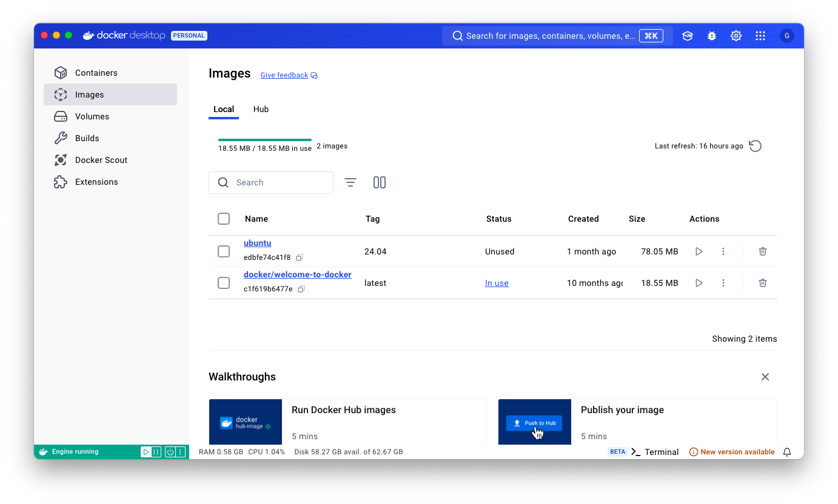Click the 24.04 tag cell
This screenshot has height=504, width=838.
pyautogui.click(x=375, y=251)
